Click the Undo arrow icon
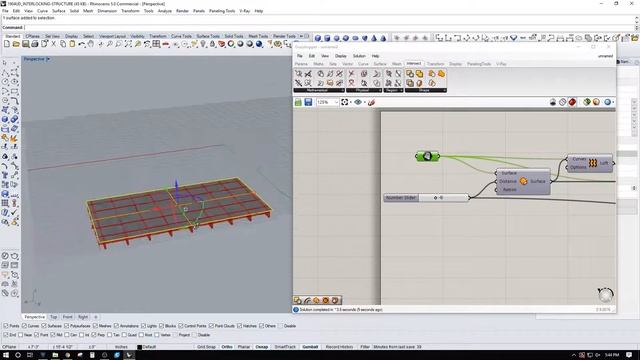Viewport: 640px width, 360px height. pos(82,44)
